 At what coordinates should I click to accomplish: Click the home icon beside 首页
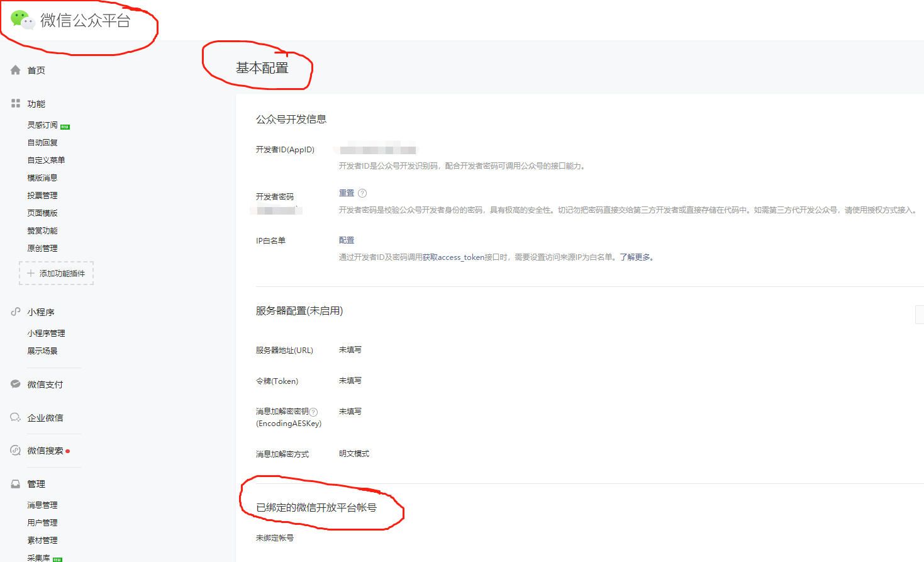click(x=16, y=70)
